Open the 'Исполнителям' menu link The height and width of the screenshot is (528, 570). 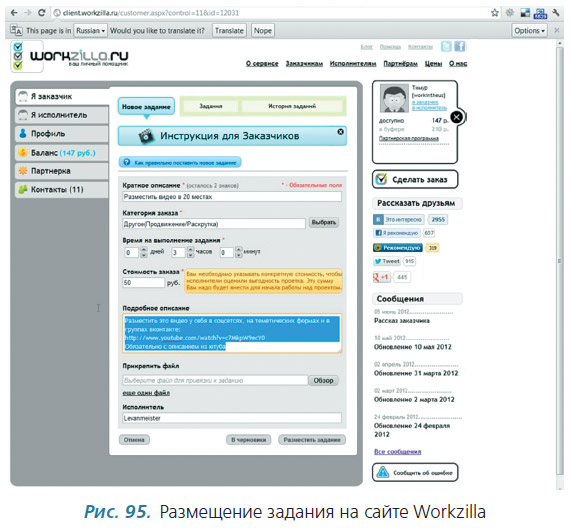[x=353, y=64]
